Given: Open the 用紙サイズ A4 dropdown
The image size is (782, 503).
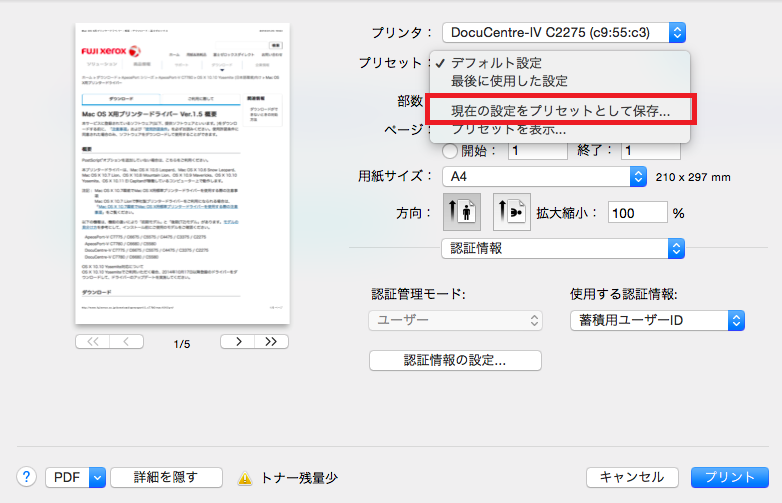Looking at the screenshot, I should [544, 176].
